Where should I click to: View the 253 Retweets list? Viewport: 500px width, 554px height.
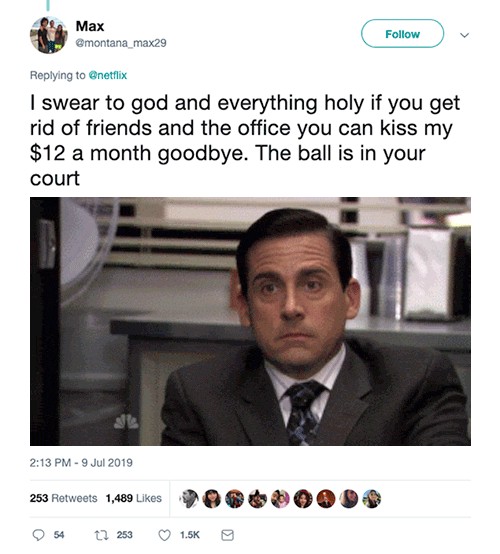point(63,498)
